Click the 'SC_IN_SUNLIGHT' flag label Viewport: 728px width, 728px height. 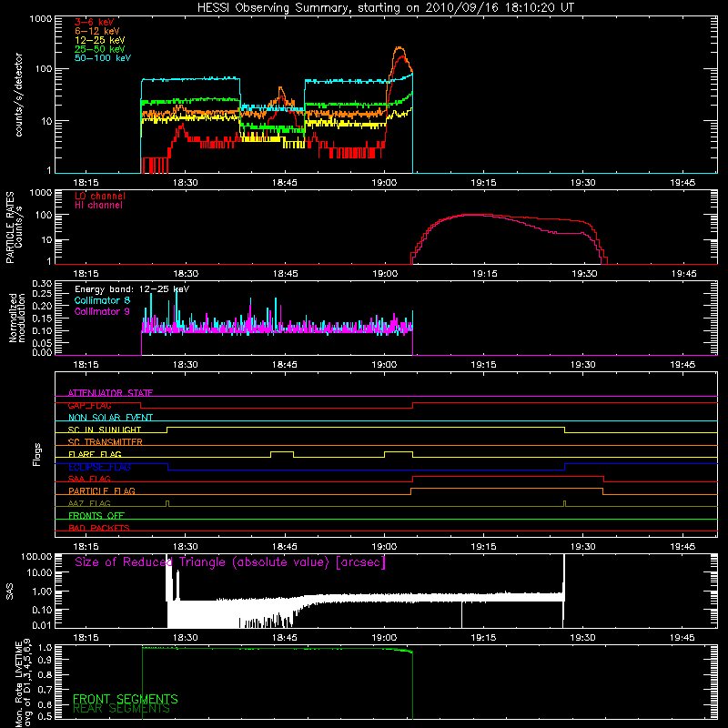(x=105, y=430)
